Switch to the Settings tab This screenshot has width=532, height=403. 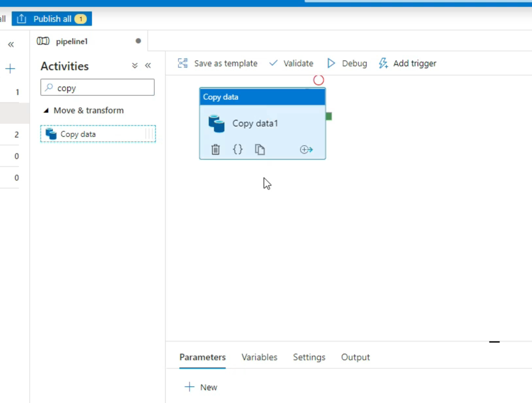[309, 357]
